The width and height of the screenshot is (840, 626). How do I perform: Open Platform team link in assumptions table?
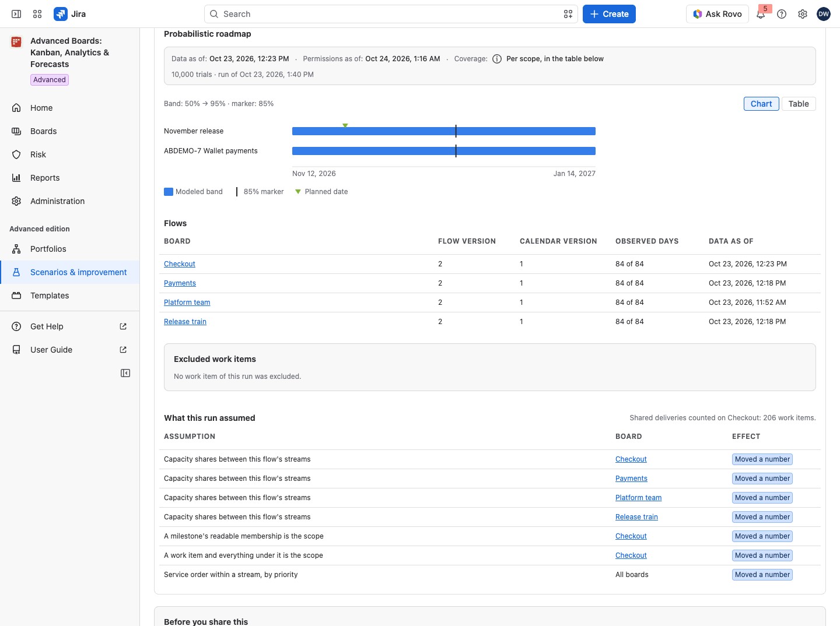[638, 498]
